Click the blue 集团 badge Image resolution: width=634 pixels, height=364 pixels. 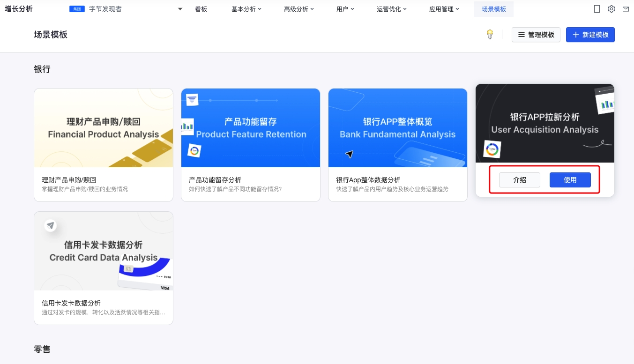(77, 9)
